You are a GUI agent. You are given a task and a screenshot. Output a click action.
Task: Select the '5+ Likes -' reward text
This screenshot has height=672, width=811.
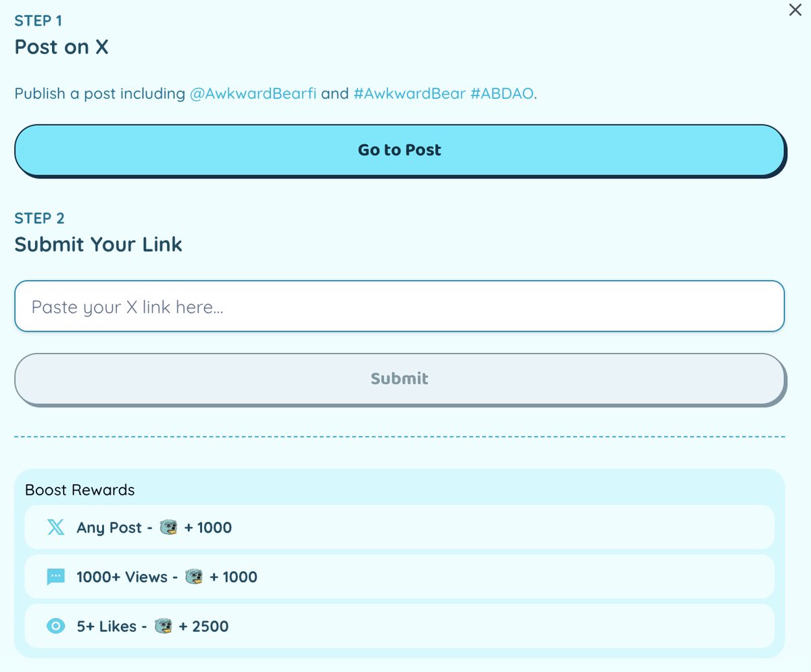pyautogui.click(x=112, y=627)
